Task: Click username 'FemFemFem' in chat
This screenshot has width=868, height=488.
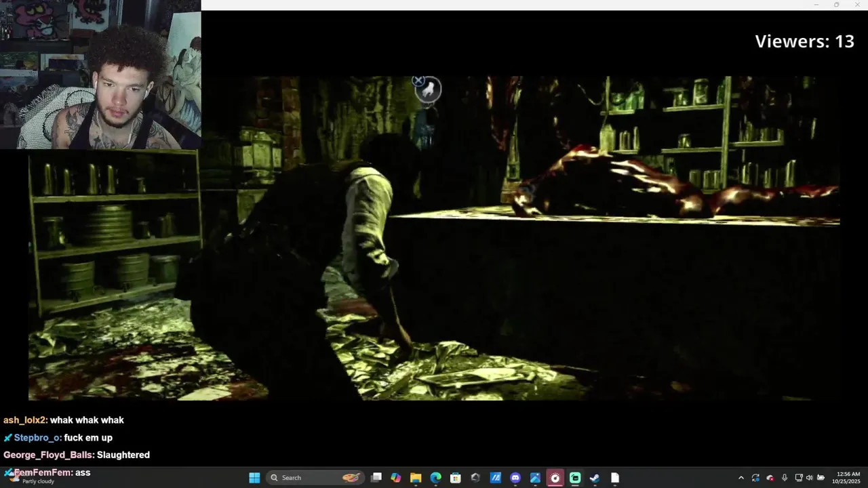Action: (x=43, y=472)
